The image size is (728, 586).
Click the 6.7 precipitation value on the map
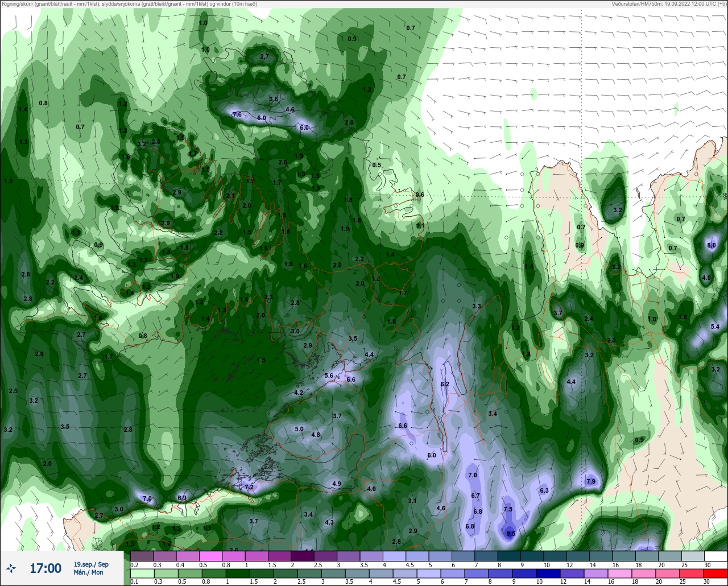click(x=475, y=496)
